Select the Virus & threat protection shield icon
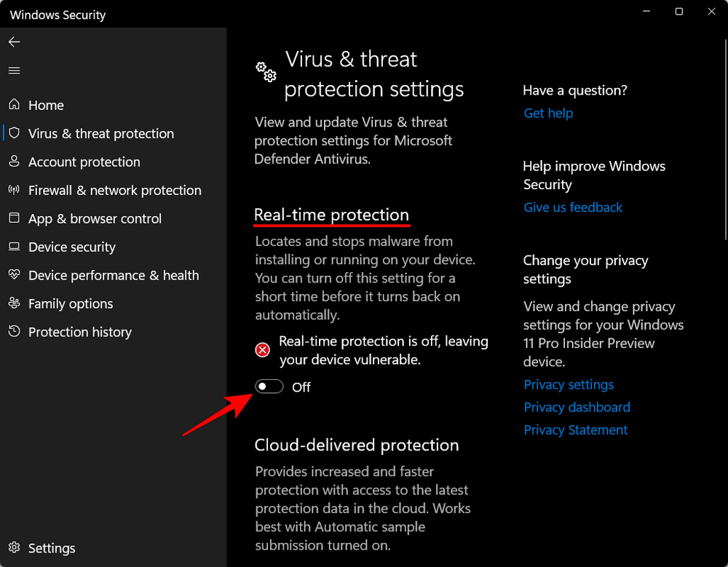 click(15, 133)
